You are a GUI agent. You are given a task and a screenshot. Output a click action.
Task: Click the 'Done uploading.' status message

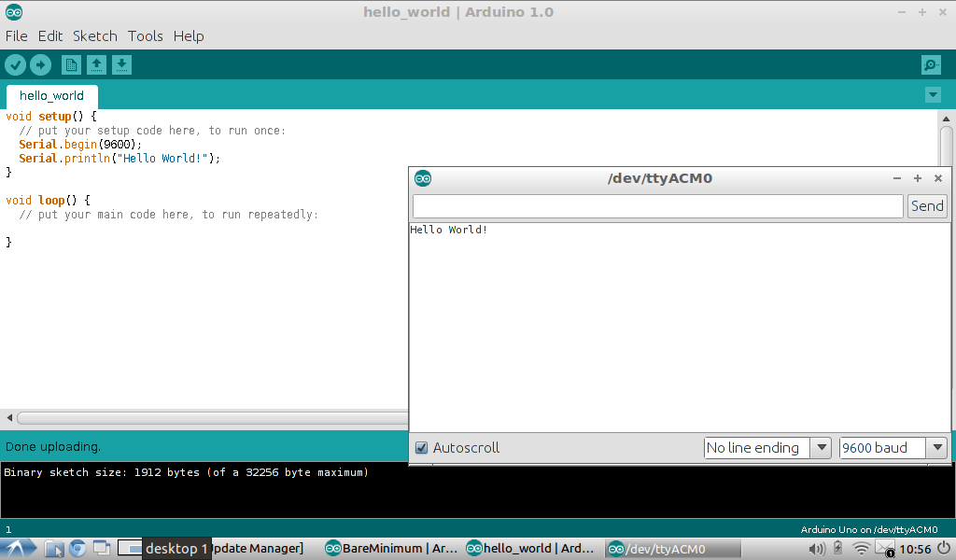click(x=53, y=447)
